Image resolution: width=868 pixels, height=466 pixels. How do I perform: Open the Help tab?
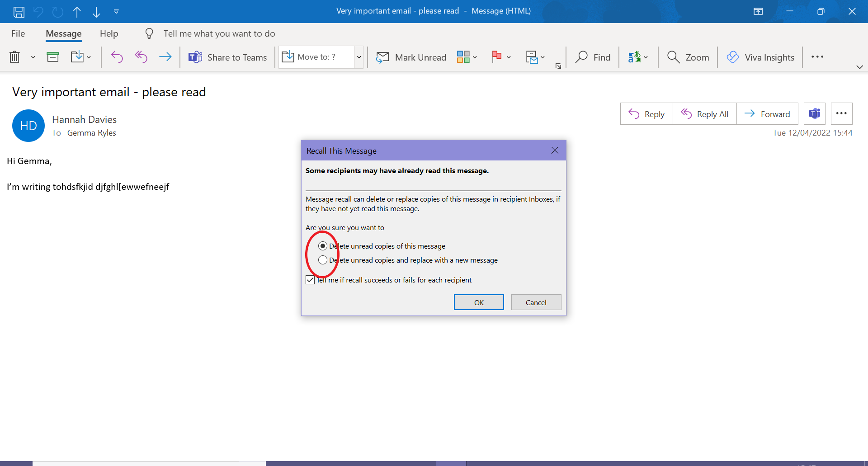pos(109,33)
